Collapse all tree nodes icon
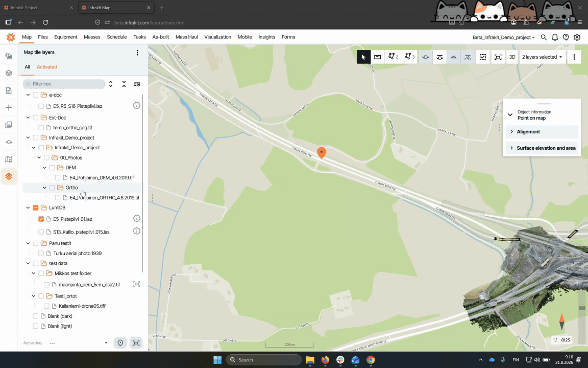Screen dimensions: 588x368 click(x=124, y=84)
